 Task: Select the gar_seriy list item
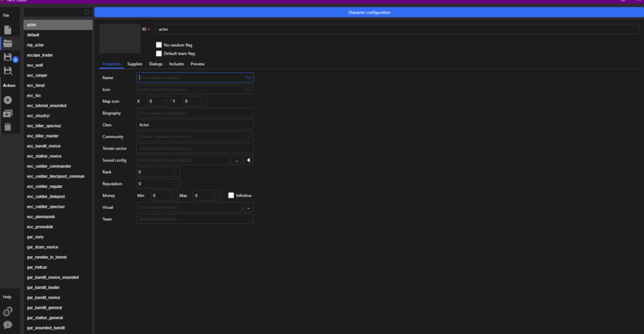pos(58,237)
